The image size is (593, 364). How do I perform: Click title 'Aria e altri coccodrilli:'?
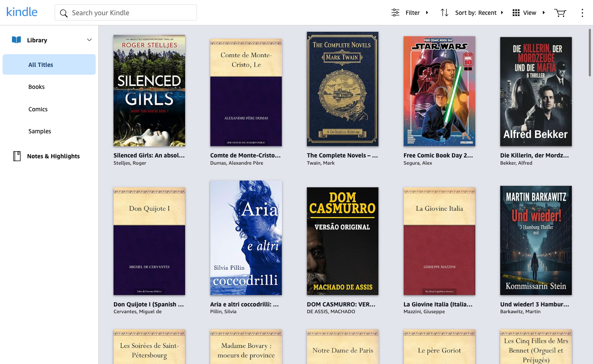(244, 304)
